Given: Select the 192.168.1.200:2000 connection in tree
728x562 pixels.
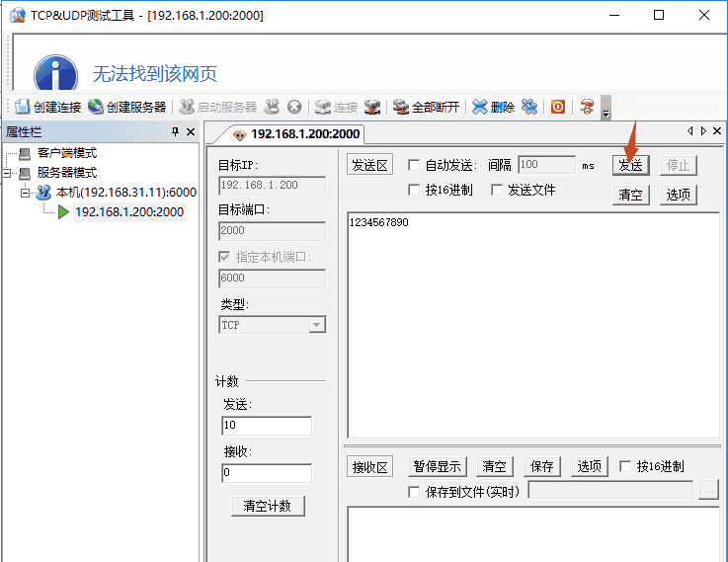Looking at the screenshot, I should (129, 212).
